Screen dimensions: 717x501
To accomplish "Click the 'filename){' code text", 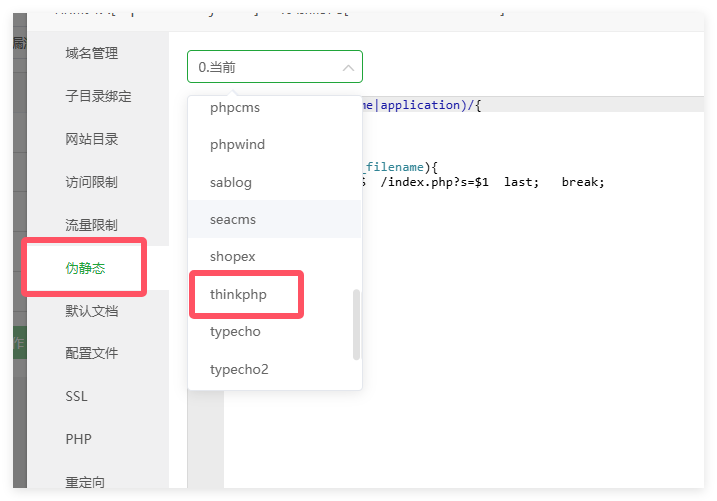I will click(x=401, y=167).
